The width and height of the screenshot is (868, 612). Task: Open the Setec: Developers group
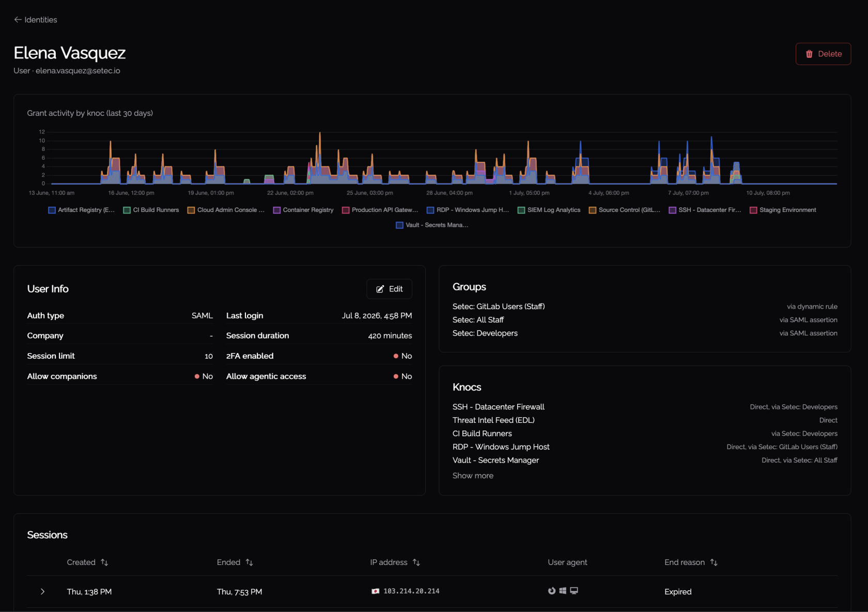point(485,333)
